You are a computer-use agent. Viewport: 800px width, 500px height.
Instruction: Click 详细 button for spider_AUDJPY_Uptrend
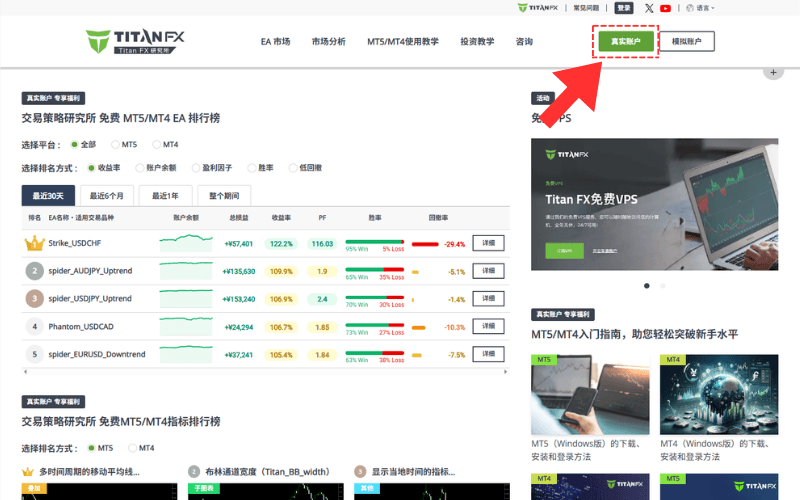(488, 271)
